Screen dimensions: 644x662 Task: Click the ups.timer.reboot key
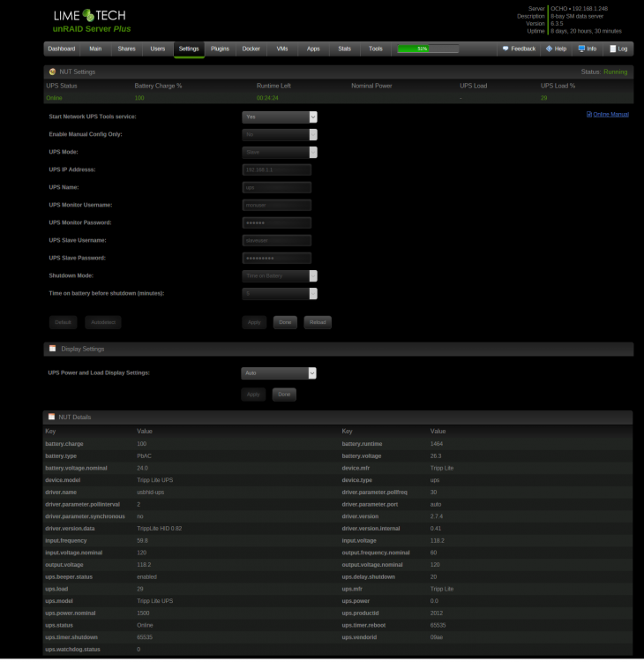pyautogui.click(x=363, y=625)
